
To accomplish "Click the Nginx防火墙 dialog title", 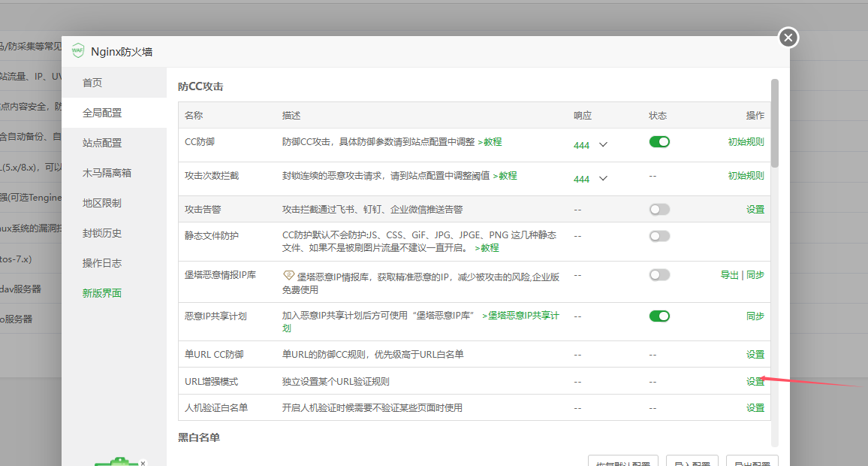I will (x=122, y=52).
